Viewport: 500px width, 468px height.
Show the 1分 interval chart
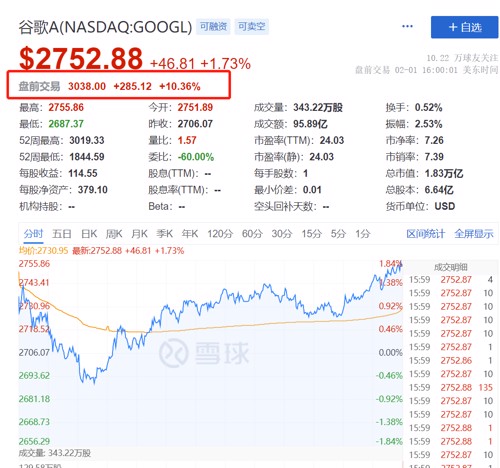tap(363, 234)
